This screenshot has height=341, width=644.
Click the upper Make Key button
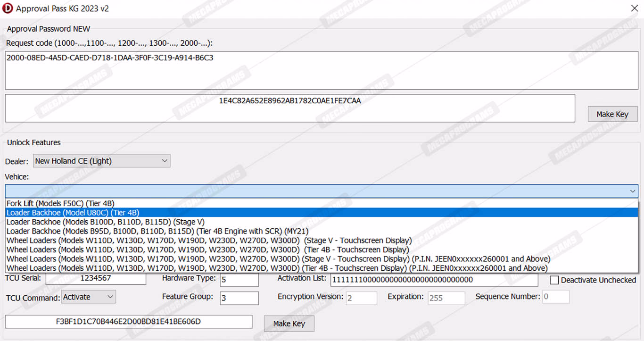click(x=612, y=114)
